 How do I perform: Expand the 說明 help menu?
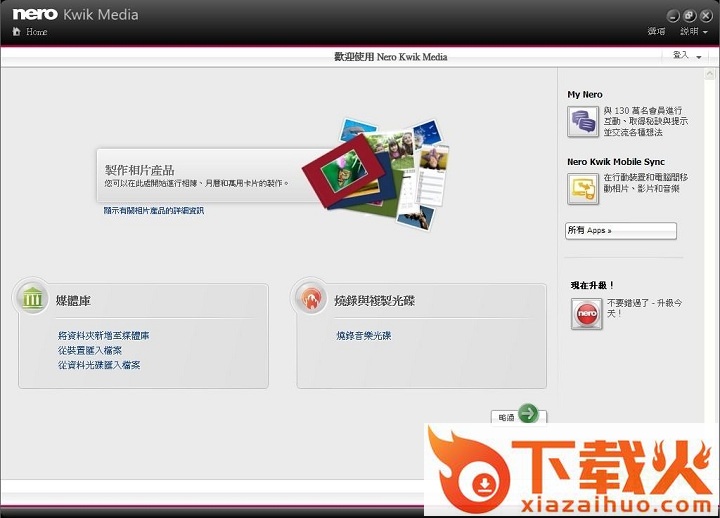[x=693, y=32]
